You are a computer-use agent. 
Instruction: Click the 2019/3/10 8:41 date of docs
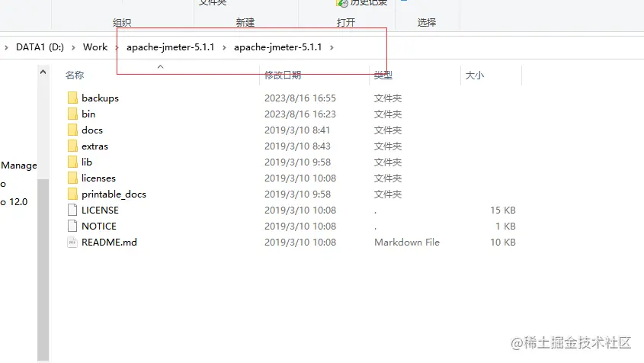pos(297,130)
